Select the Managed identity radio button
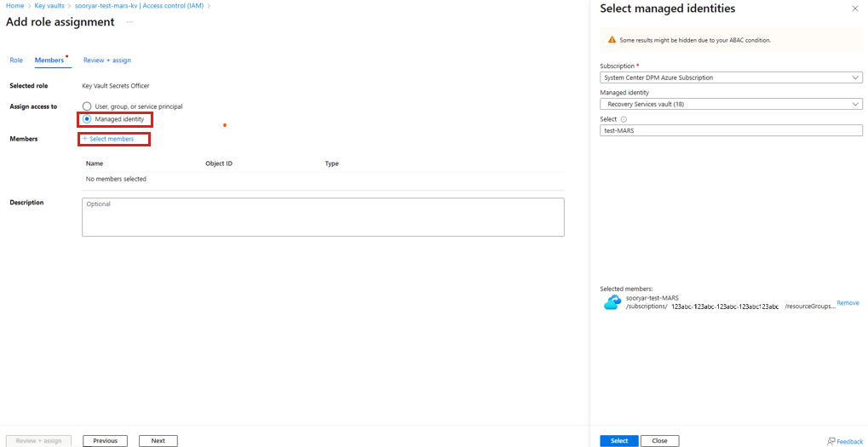The image size is (868, 447). pos(87,119)
